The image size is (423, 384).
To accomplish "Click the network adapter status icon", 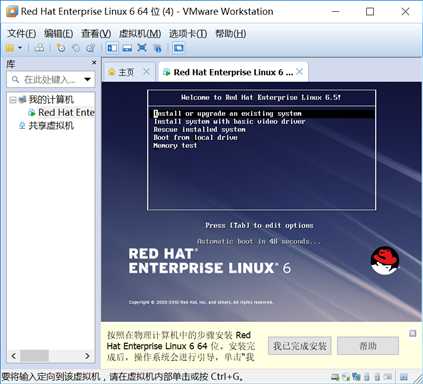I will 356,377.
